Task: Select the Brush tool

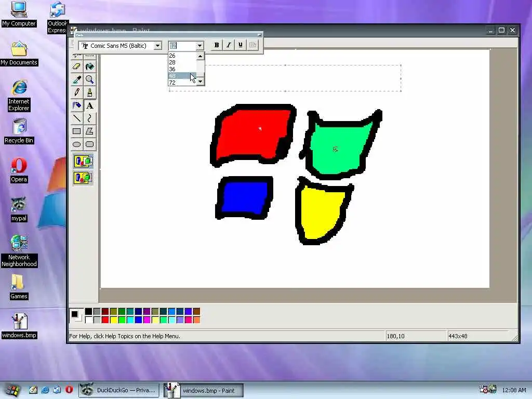Action: coord(89,92)
